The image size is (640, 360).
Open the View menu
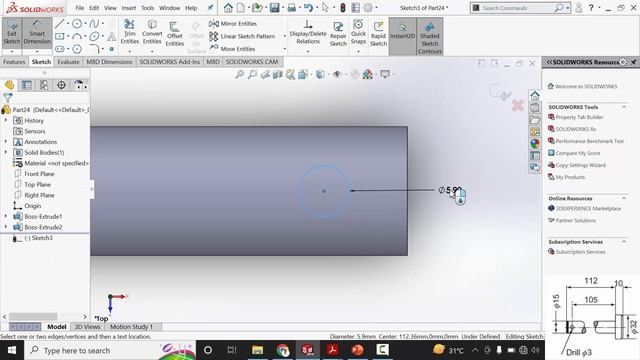pyautogui.click(x=110, y=8)
